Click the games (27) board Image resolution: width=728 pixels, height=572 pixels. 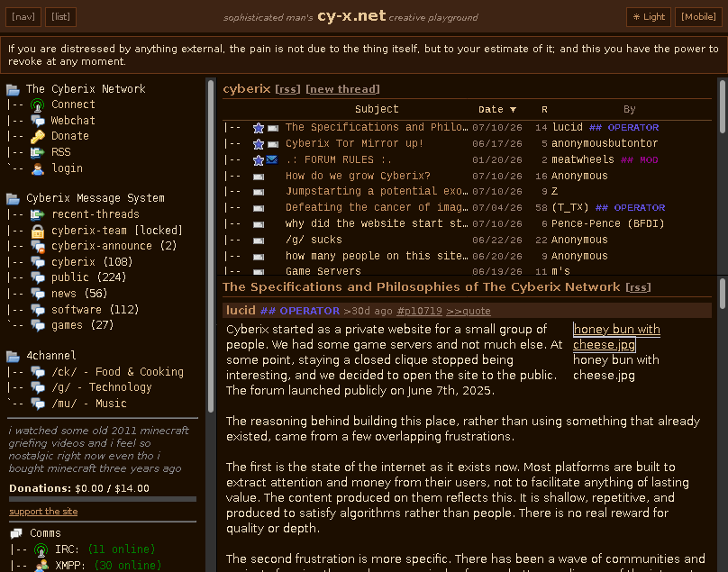(x=83, y=325)
